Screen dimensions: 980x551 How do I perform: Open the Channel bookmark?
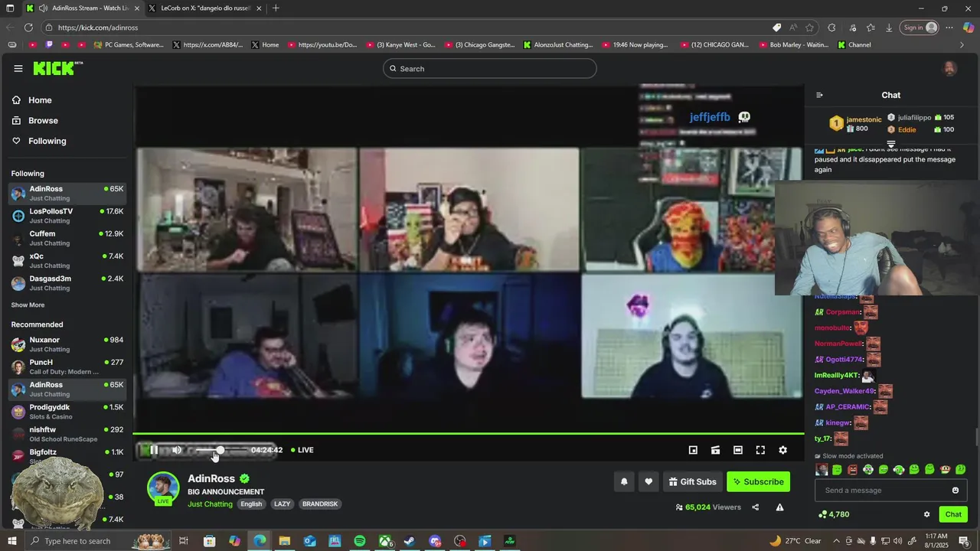click(x=854, y=44)
